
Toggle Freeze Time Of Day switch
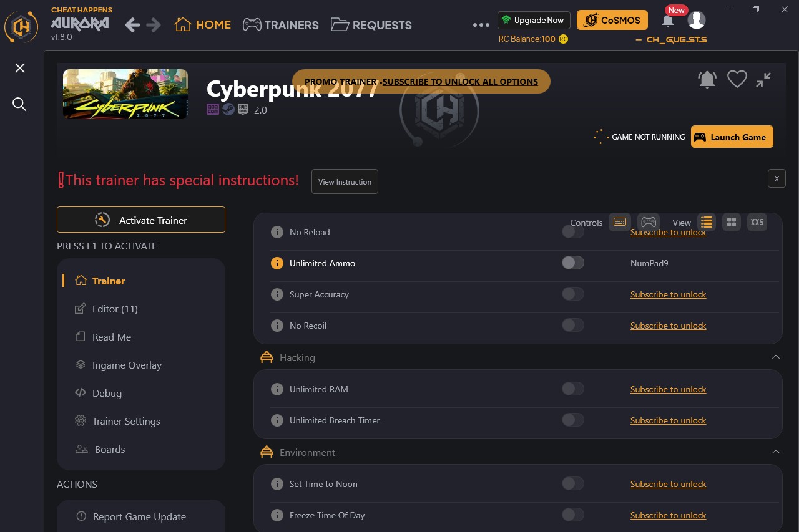[x=573, y=515]
